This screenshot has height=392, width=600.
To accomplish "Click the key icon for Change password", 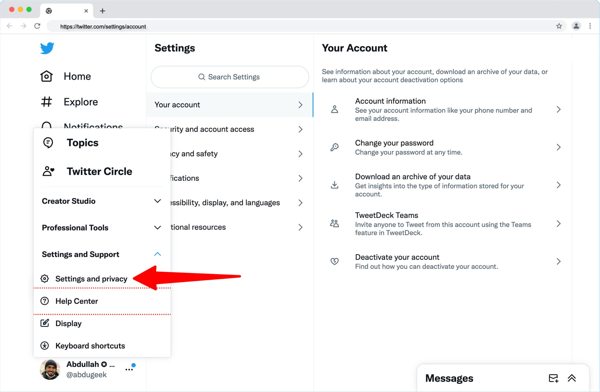I will coord(334,147).
